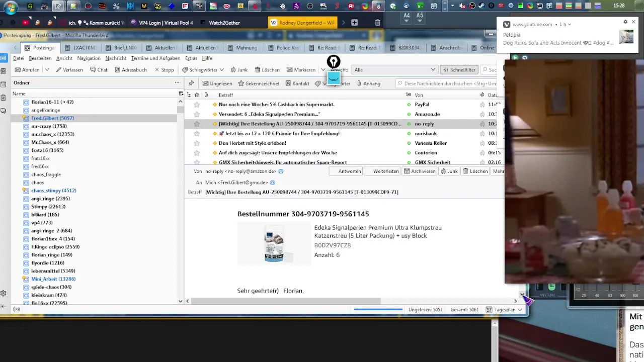
Task: Star the Contorion Empfehlungen message
Action: (x=197, y=152)
